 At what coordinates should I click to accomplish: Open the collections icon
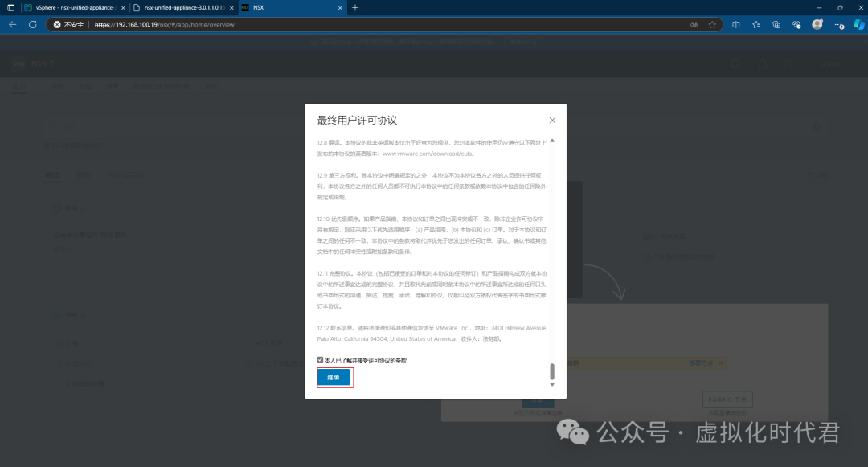pos(776,24)
